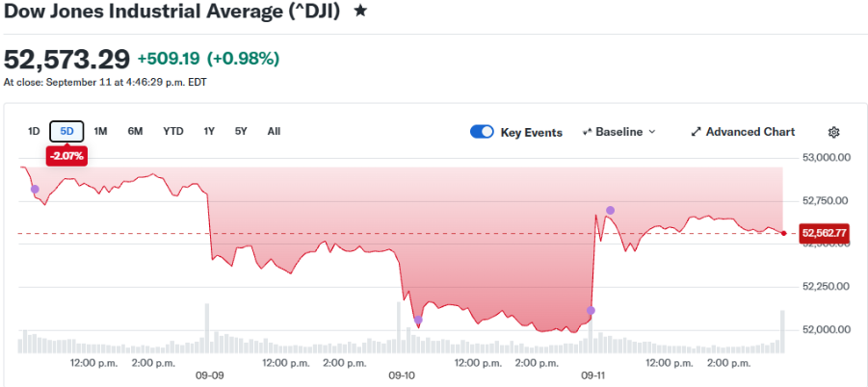This screenshot has width=868, height=387.
Task: Open chart settings gear icon
Action: [833, 132]
